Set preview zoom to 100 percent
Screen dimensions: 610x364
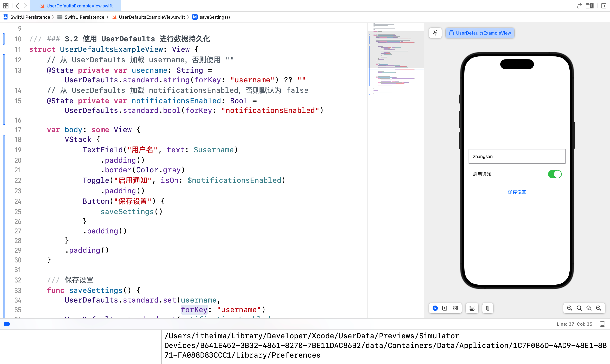(x=579, y=308)
